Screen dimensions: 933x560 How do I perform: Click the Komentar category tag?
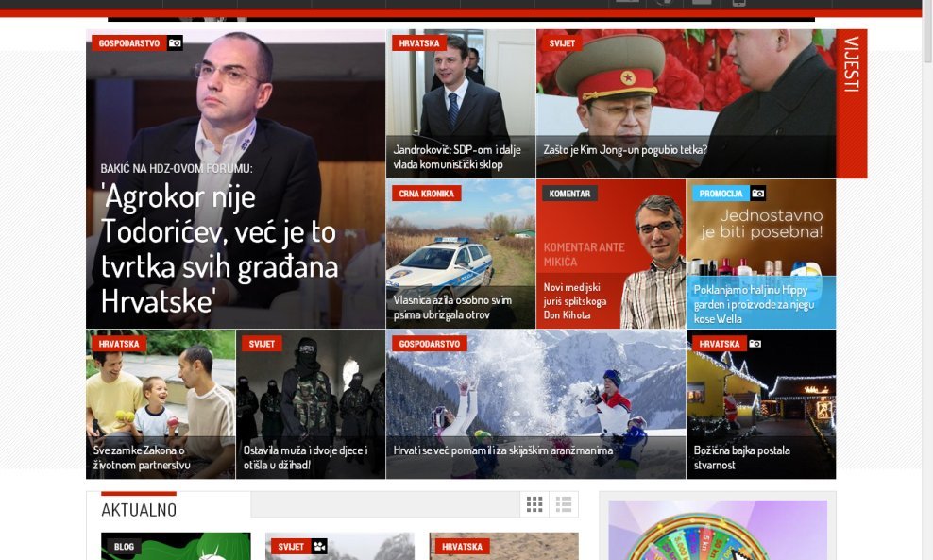[569, 194]
